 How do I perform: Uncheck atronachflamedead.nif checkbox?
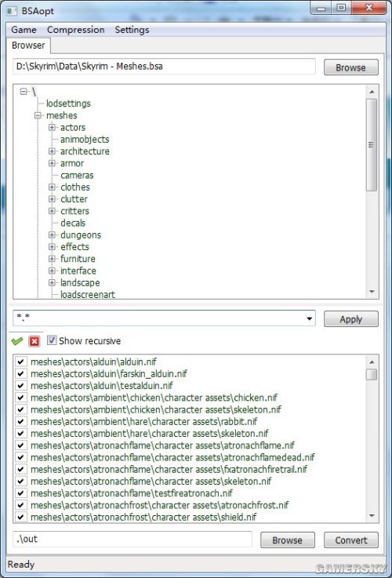pos(20,457)
